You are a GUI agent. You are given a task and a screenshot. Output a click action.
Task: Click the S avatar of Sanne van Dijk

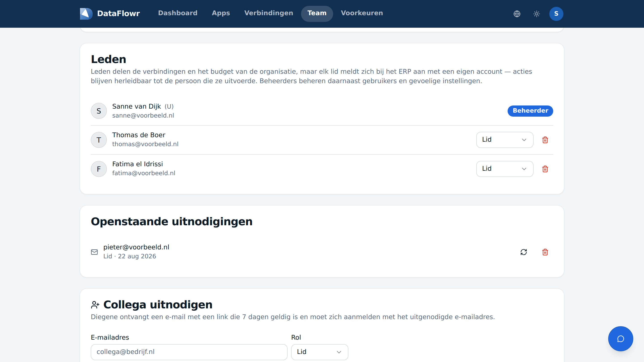pos(99,111)
